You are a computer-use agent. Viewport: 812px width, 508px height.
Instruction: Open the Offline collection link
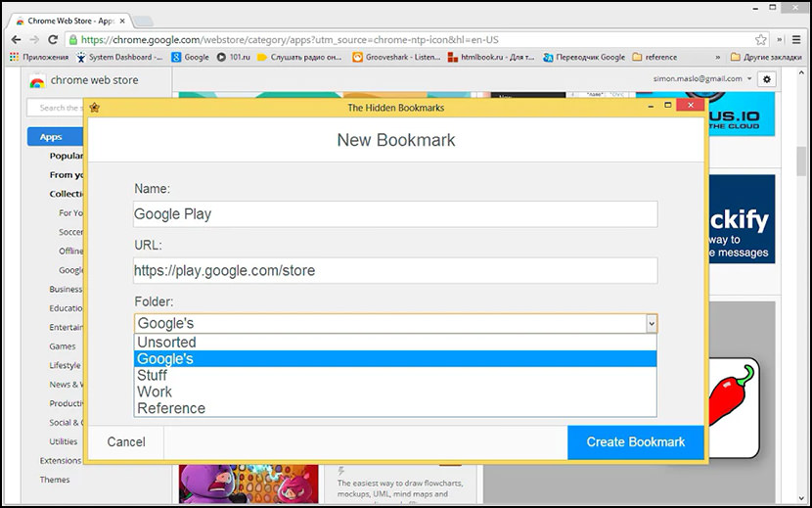click(70, 251)
